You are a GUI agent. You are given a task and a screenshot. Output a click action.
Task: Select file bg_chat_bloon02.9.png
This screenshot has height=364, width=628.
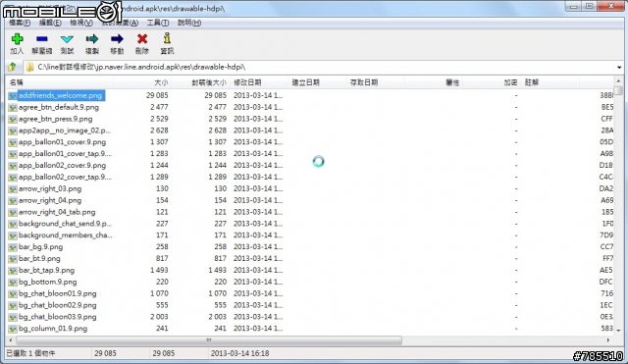point(58,305)
